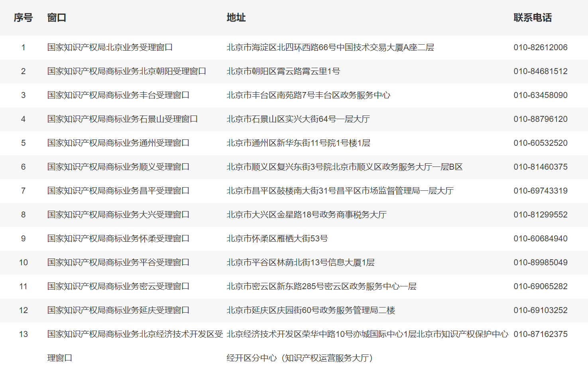Image resolution: width=588 pixels, height=374 pixels.
Task: Click the 序号 column header
Action: pos(23,18)
